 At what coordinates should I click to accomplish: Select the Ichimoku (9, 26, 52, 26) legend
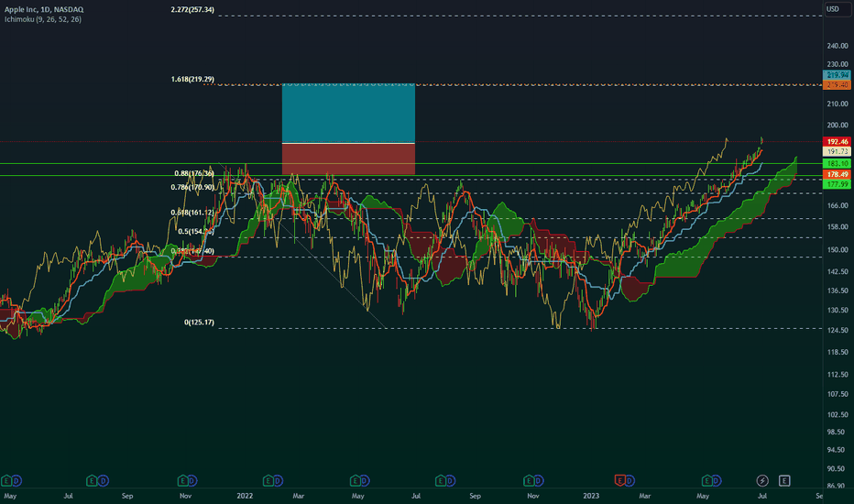pos(43,19)
